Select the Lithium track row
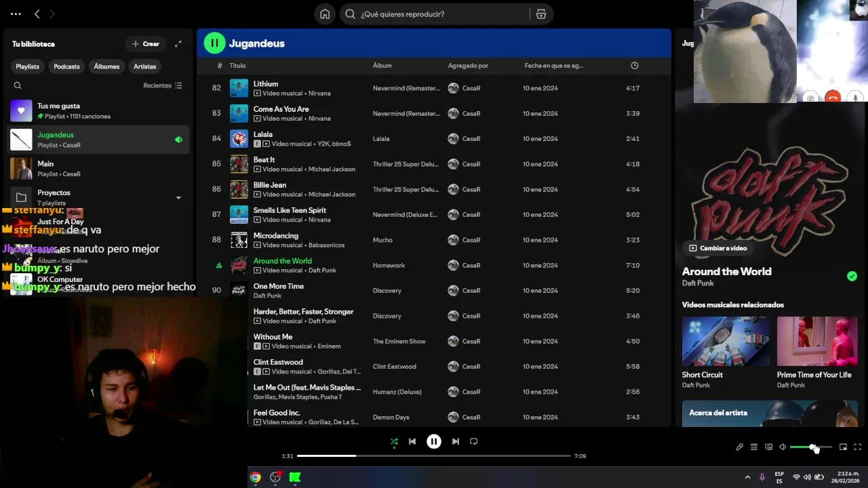Viewport: 868px width, 488px height. click(x=434, y=88)
